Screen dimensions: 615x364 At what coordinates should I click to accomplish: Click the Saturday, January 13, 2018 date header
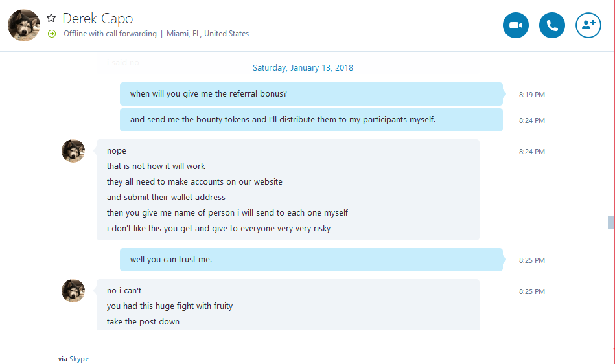pyautogui.click(x=303, y=68)
